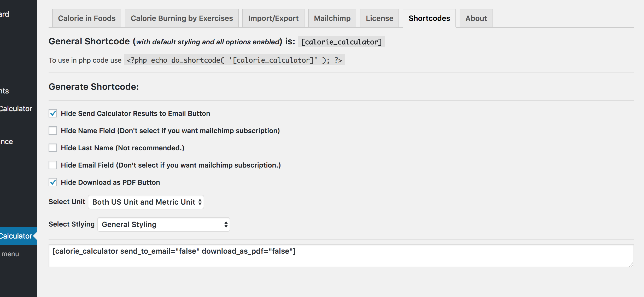Enable the Hide Name Field checkbox
This screenshot has width=644, height=297.
click(x=53, y=131)
